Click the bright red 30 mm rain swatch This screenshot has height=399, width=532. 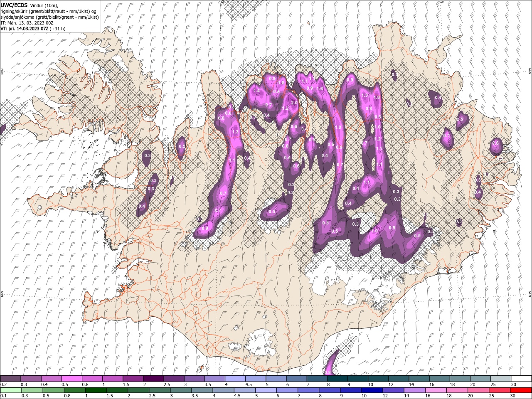[521, 390]
